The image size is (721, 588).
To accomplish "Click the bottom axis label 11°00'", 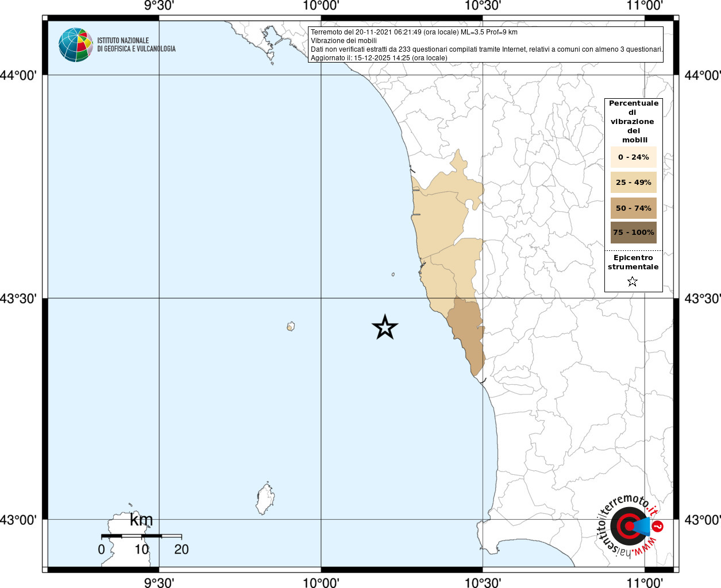I will pos(645,583).
